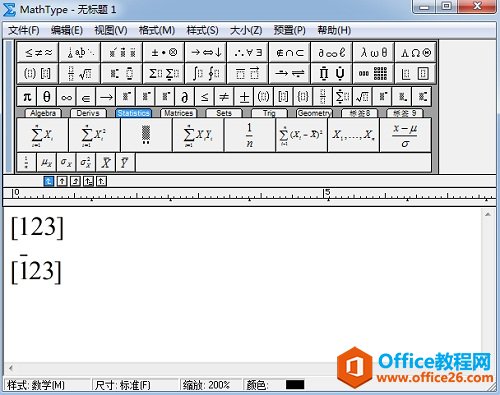Switch to the Matrices tab

tap(178, 113)
